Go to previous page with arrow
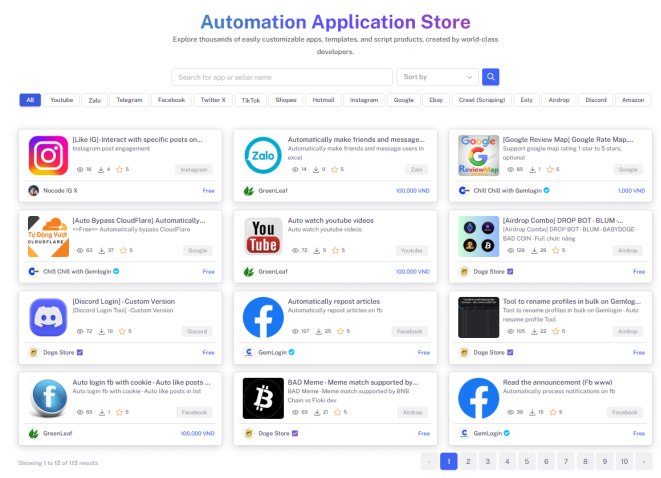 pyautogui.click(x=429, y=461)
